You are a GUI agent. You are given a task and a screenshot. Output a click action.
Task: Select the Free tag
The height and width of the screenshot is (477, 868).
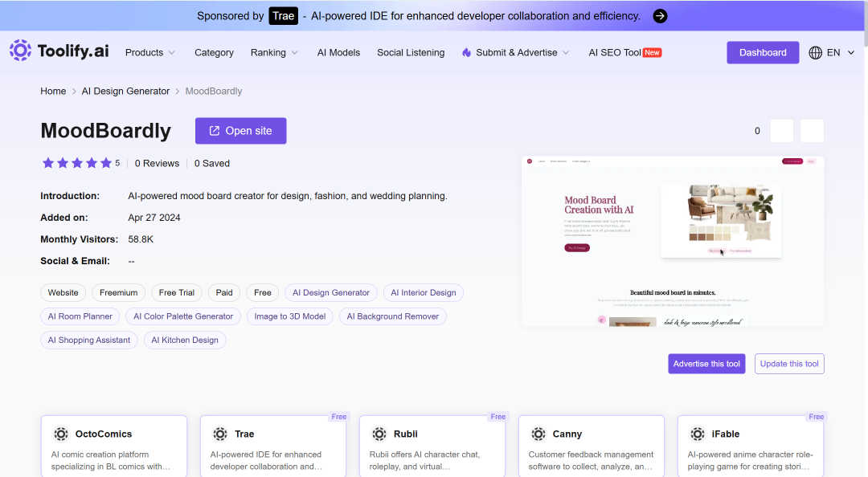pyautogui.click(x=262, y=293)
